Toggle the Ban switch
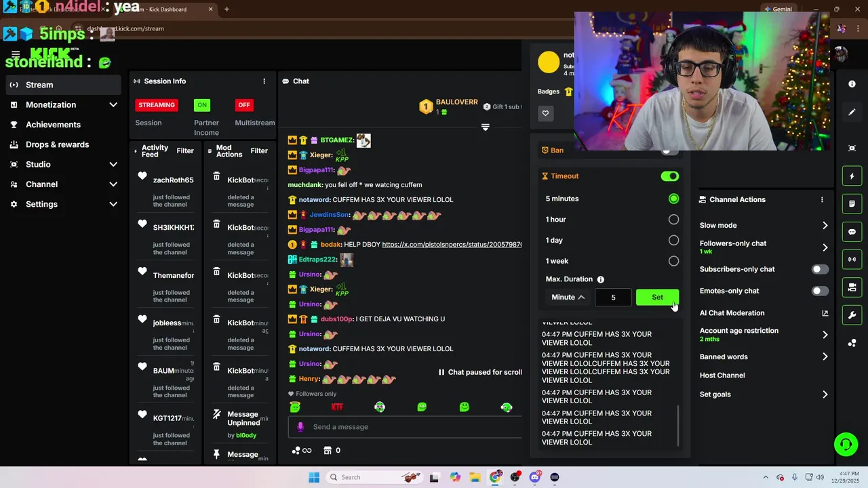 pyautogui.click(x=669, y=150)
